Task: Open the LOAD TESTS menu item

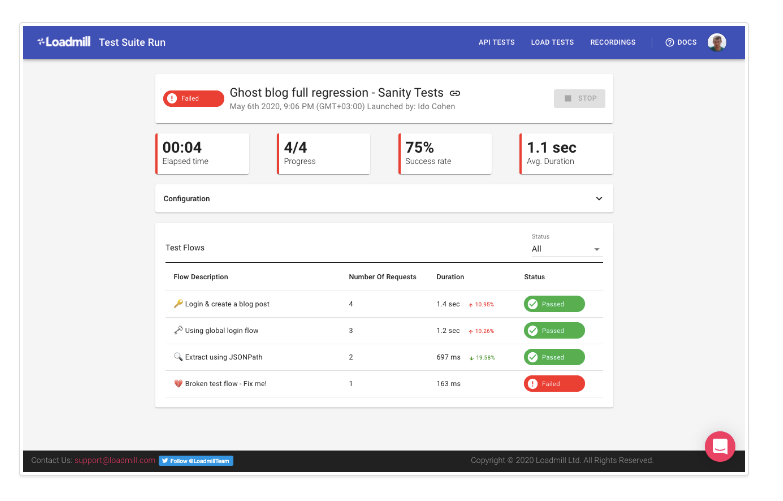Action: [x=552, y=42]
